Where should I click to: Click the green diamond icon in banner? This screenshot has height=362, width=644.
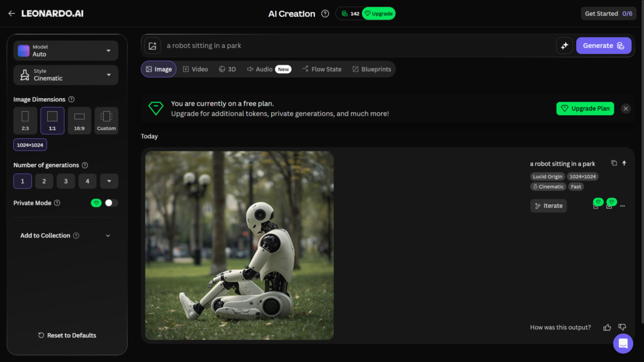pos(156,108)
